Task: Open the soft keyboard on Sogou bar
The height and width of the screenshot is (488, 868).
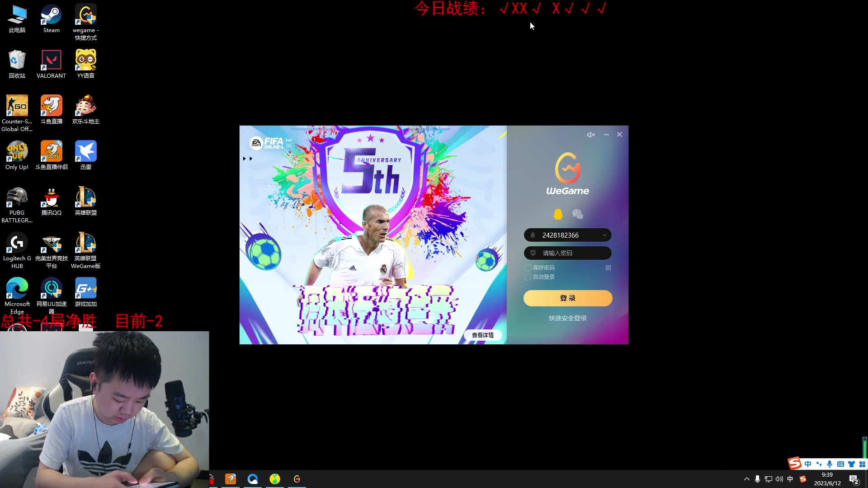Action: click(x=840, y=464)
